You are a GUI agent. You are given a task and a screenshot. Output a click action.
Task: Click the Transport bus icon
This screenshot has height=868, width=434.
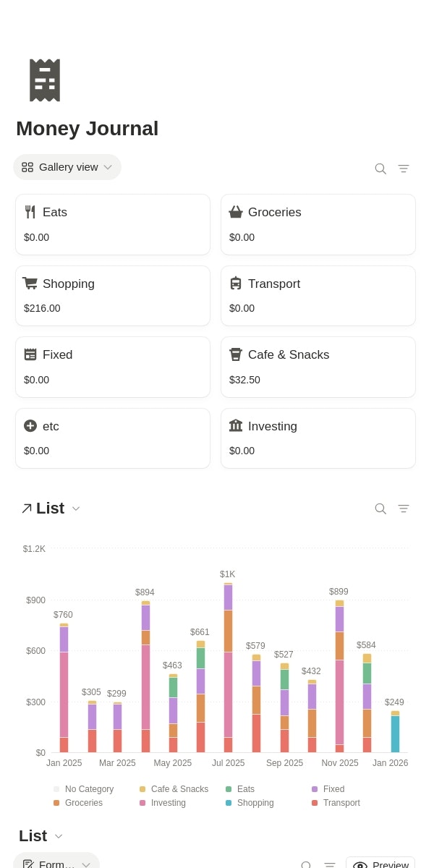tap(236, 284)
